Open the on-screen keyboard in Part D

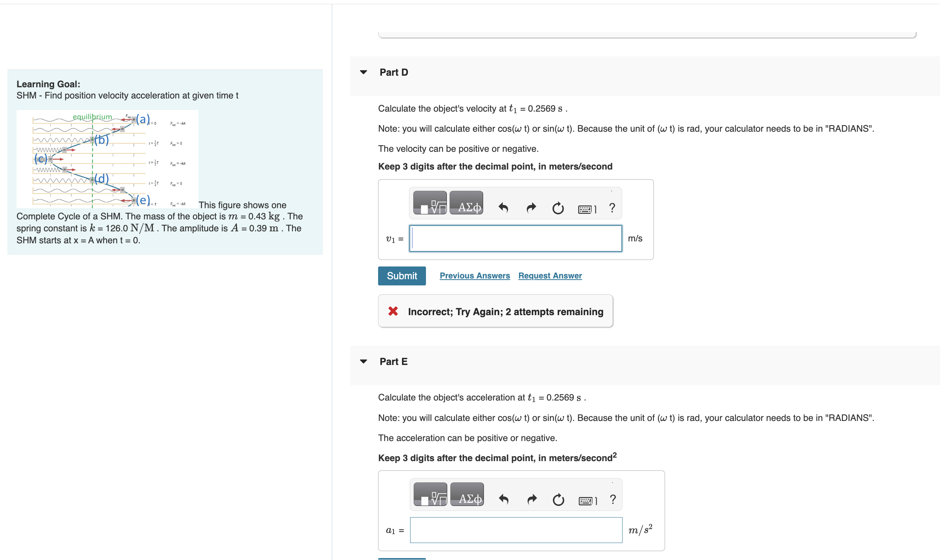point(585,208)
